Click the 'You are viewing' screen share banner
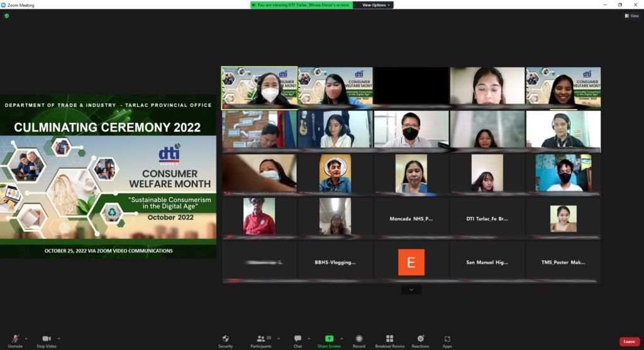This screenshot has width=644, height=350. click(301, 5)
